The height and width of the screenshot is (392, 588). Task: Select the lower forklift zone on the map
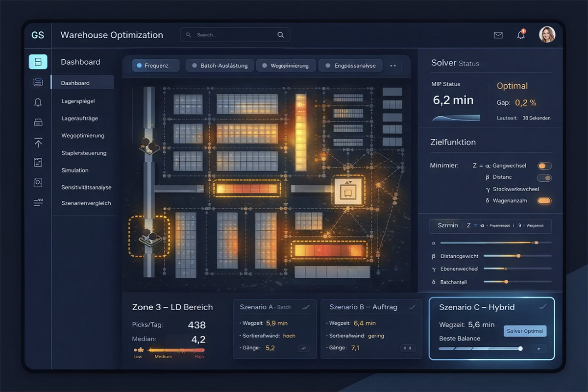(x=149, y=238)
